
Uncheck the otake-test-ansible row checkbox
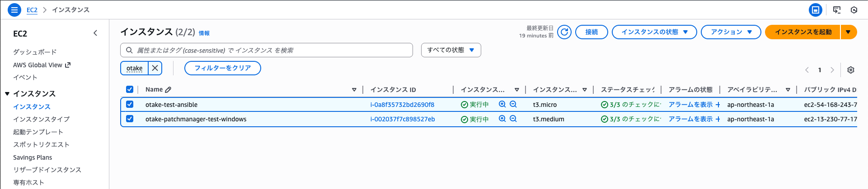click(x=130, y=104)
